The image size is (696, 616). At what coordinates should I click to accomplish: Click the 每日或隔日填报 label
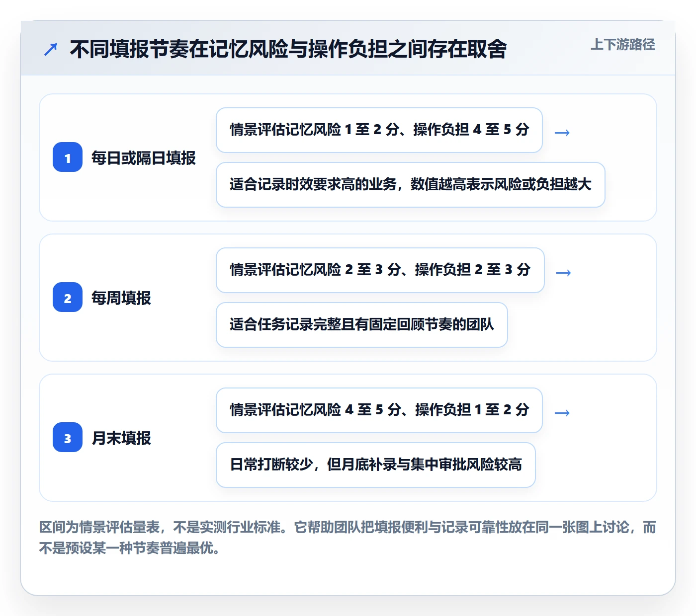(144, 158)
